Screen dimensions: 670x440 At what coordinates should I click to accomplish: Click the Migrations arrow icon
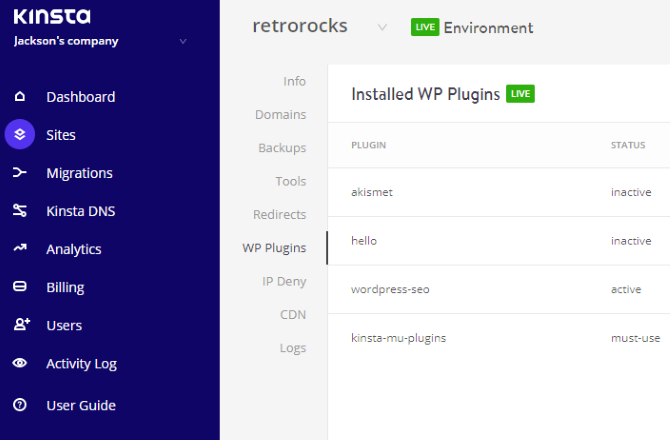(x=20, y=173)
